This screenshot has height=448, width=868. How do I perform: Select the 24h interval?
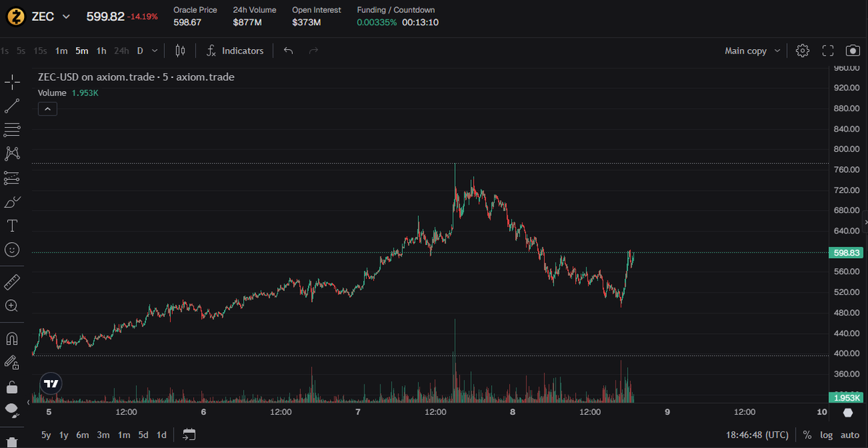point(122,51)
